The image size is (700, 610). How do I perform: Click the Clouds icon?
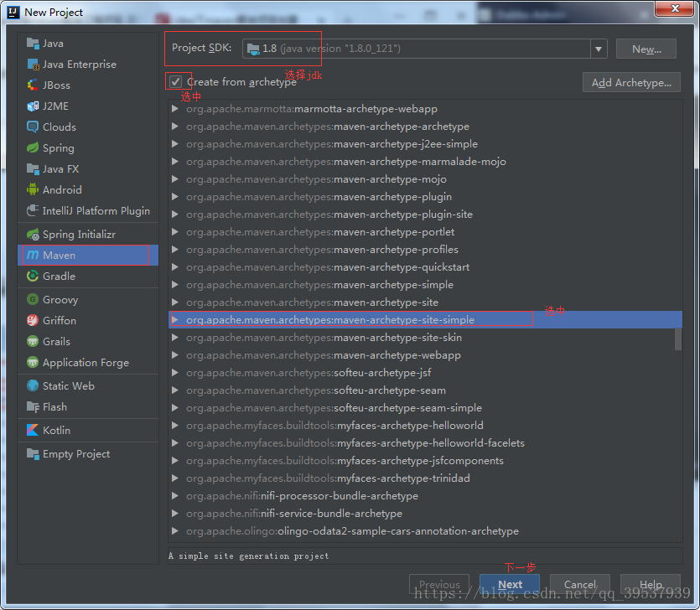33,127
